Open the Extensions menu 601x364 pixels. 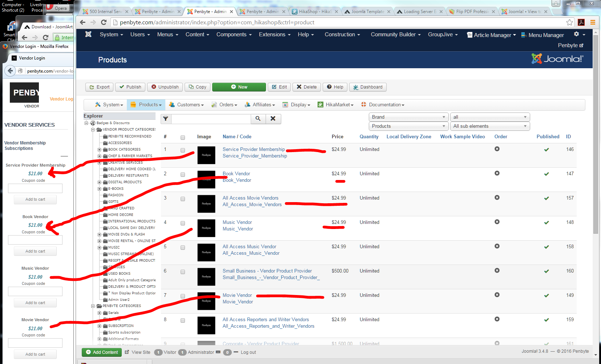point(275,34)
